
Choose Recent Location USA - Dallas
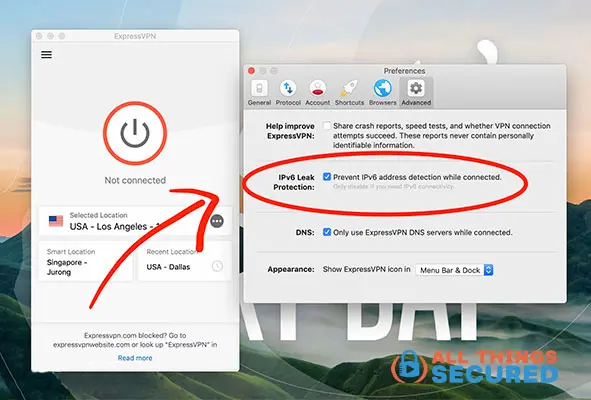coord(185,262)
